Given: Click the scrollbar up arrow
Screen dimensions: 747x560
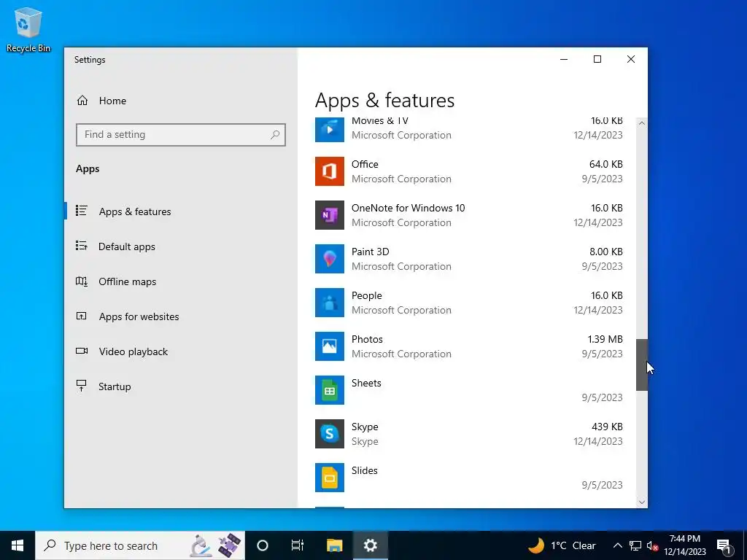Looking at the screenshot, I should click(642, 123).
